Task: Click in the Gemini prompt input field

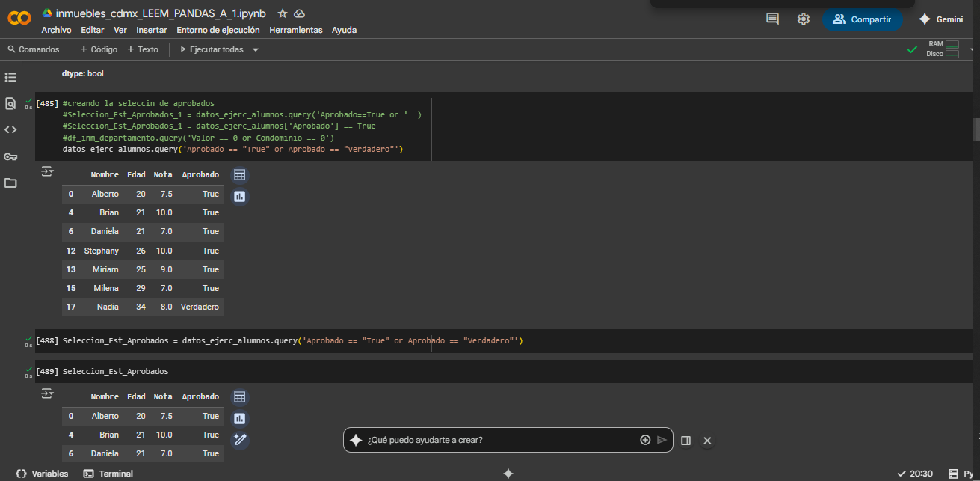Action: (500, 440)
